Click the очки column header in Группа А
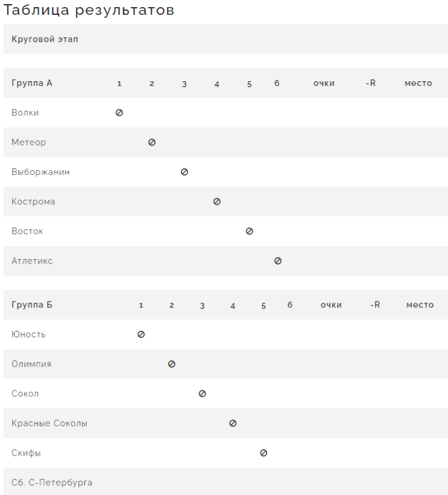Viewport: 448px width, 495px height. coord(324,83)
